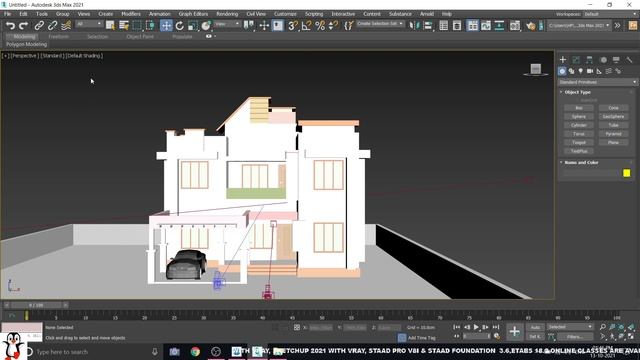Toggle Window/Crossing selection mode
Screen dimensions: 640x360
click(150, 26)
